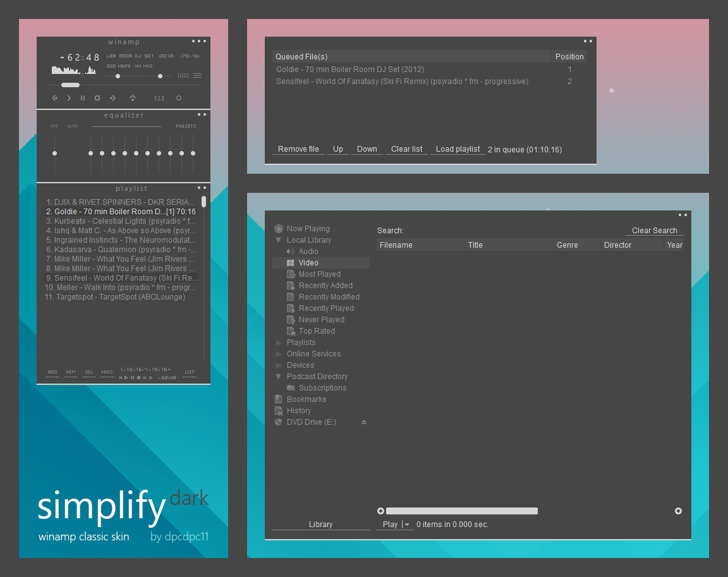728x577 pixels.
Task: Expand the Playlists tree item
Action: pos(278,342)
